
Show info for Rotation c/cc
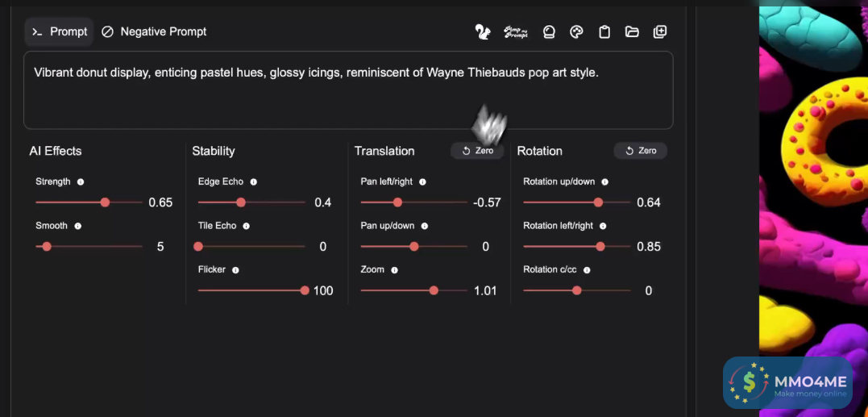click(x=587, y=270)
